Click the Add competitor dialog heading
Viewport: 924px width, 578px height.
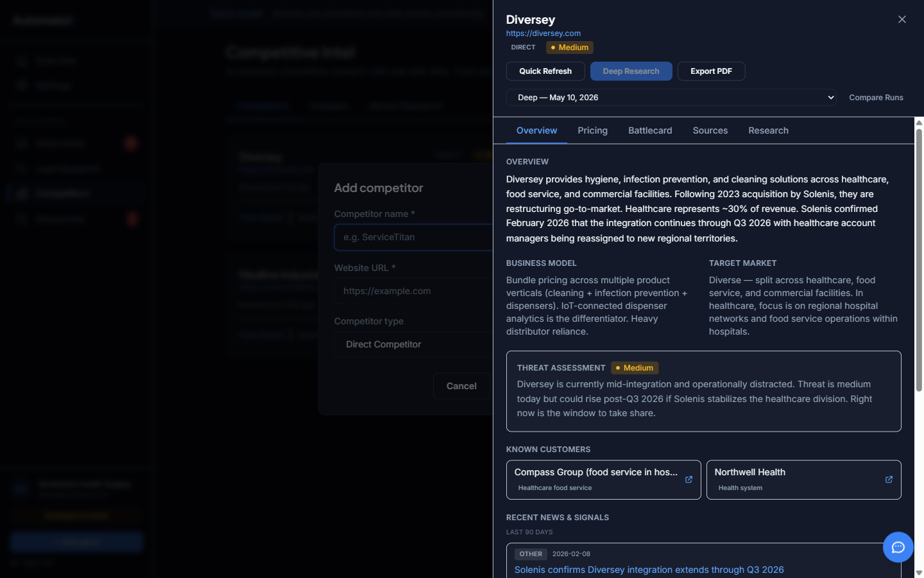379,188
